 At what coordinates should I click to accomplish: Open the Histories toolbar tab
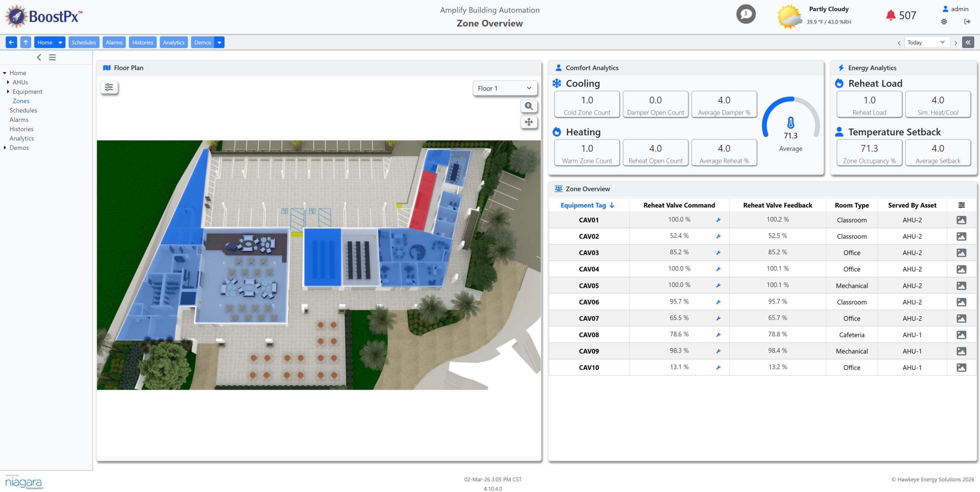(x=142, y=42)
